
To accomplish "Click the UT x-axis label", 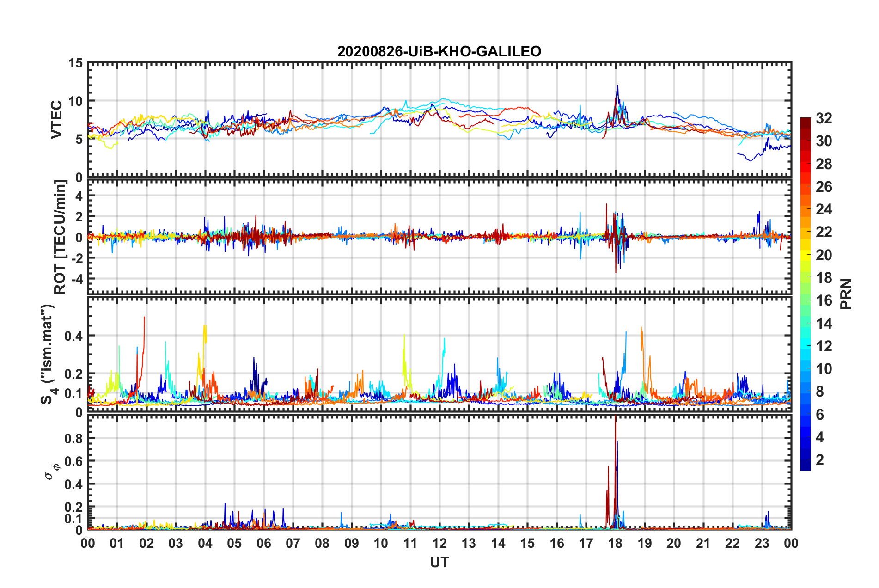I will click(x=439, y=562).
